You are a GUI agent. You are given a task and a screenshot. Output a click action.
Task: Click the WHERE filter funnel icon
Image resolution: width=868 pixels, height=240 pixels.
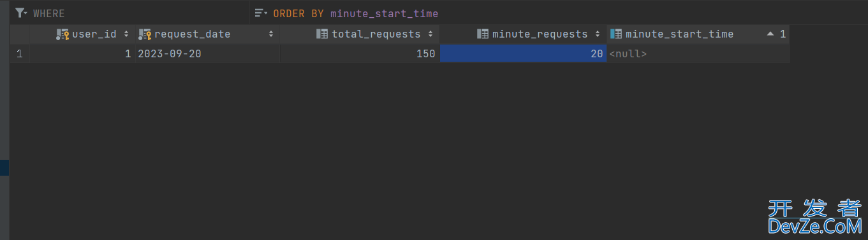pos(21,13)
